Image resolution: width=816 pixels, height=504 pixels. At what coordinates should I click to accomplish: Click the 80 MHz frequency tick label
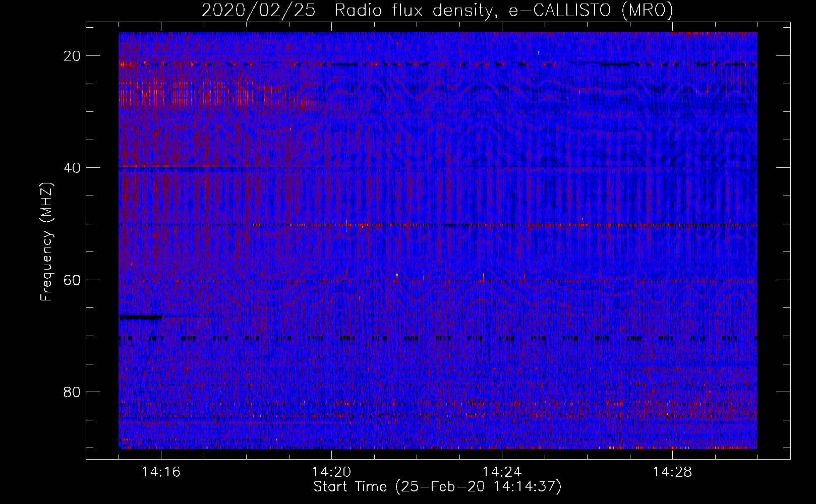[73, 392]
